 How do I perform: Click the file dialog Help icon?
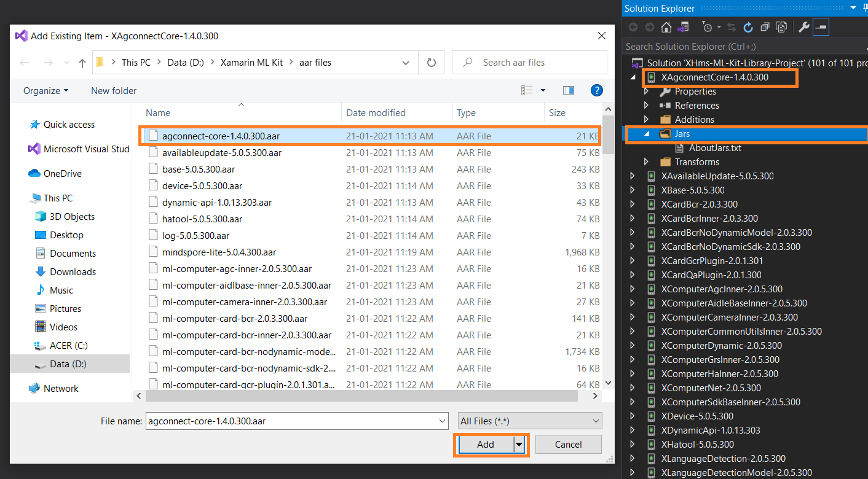[x=596, y=90]
